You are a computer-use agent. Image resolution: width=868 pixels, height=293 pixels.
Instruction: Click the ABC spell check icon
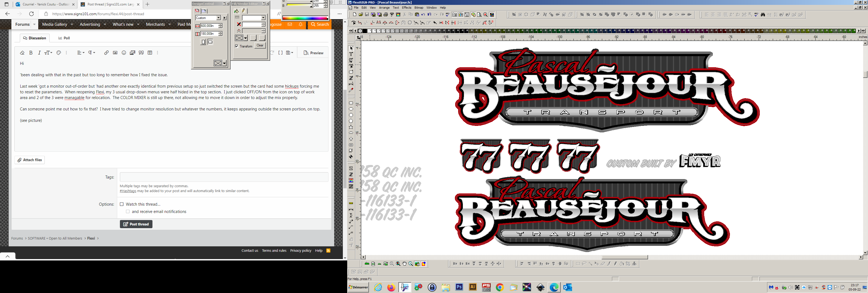tap(448, 14)
